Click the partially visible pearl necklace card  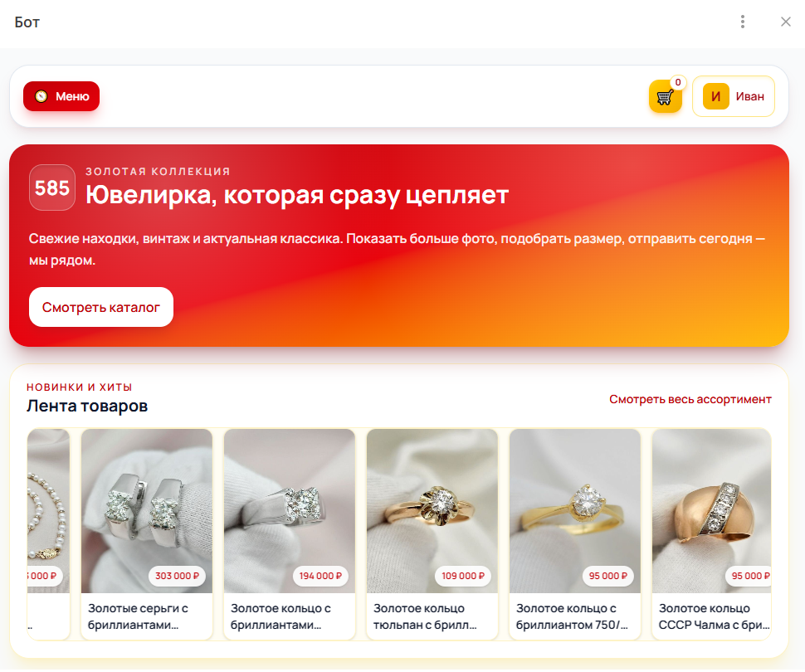pyautogui.click(x=48, y=534)
